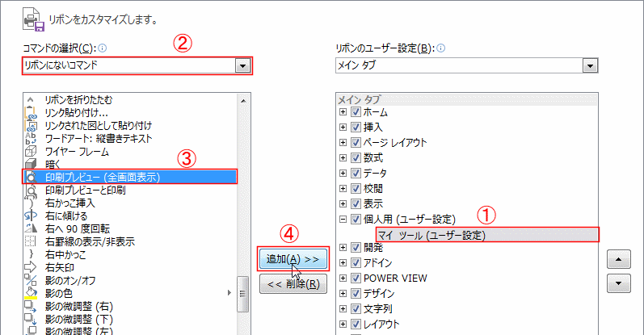Image resolution: width=644 pixels, height=335 pixels.
Task: Select the 影のオン/オフ command text
Action: (x=70, y=280)
